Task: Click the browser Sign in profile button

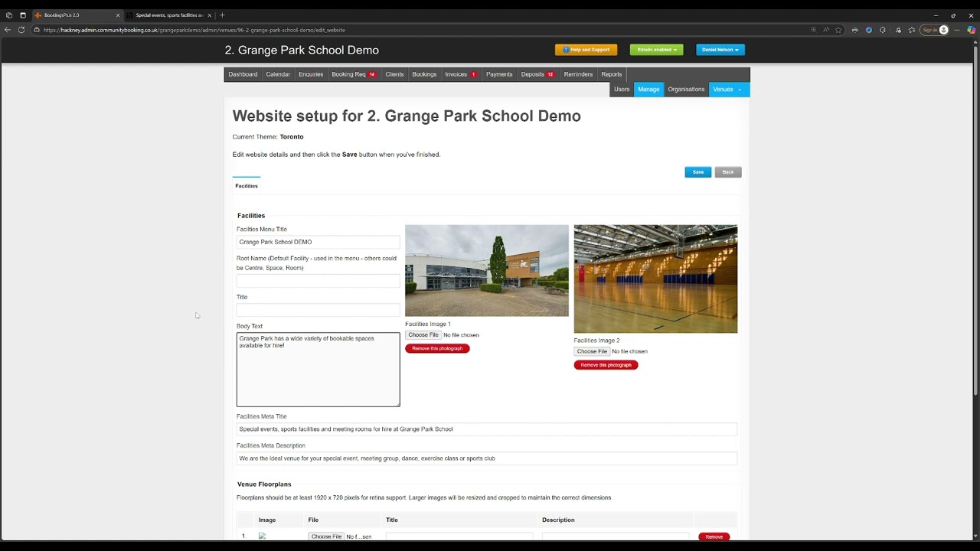Action: 935,30
